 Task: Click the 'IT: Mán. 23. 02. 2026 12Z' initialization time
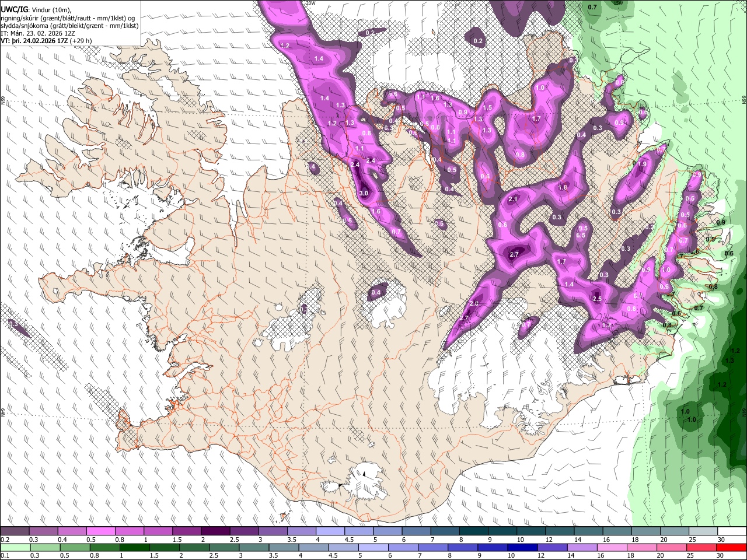click(x=37, y=34)
